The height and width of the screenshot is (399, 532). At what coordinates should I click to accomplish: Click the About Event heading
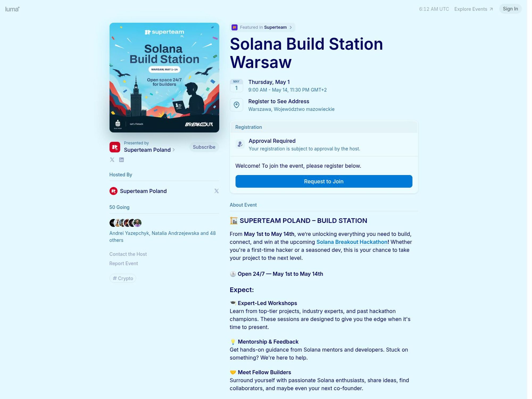[243, 205]
